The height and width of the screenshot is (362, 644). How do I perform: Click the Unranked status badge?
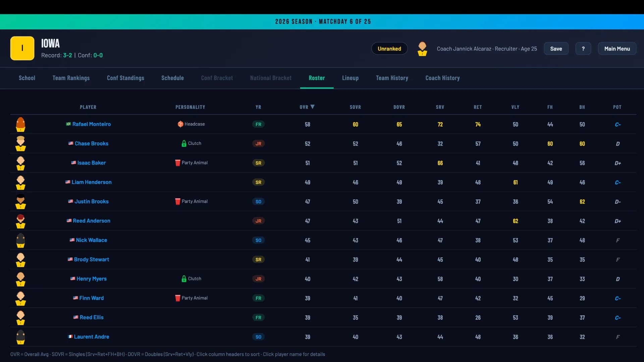[389, 49]
